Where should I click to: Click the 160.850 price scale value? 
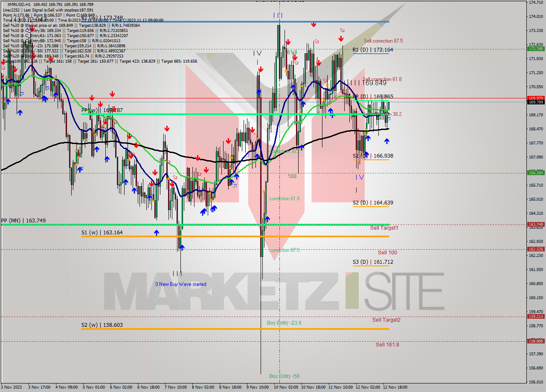click(535, 284)
